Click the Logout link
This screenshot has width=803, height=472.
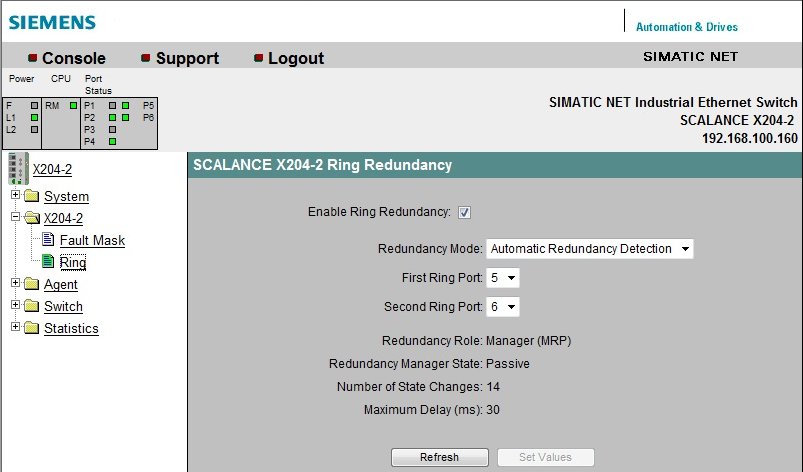click(x=296, y=58)
